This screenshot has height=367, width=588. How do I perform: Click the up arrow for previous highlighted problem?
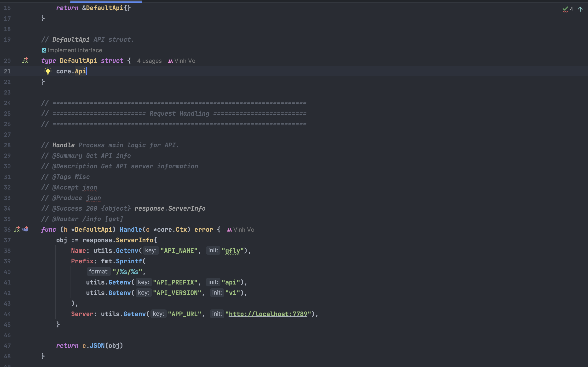(x=580, y=9)
